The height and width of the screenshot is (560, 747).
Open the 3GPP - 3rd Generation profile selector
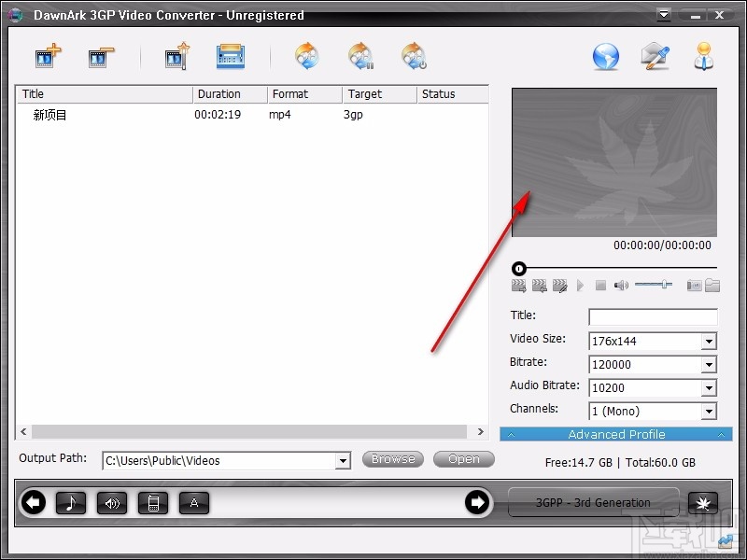593,502
